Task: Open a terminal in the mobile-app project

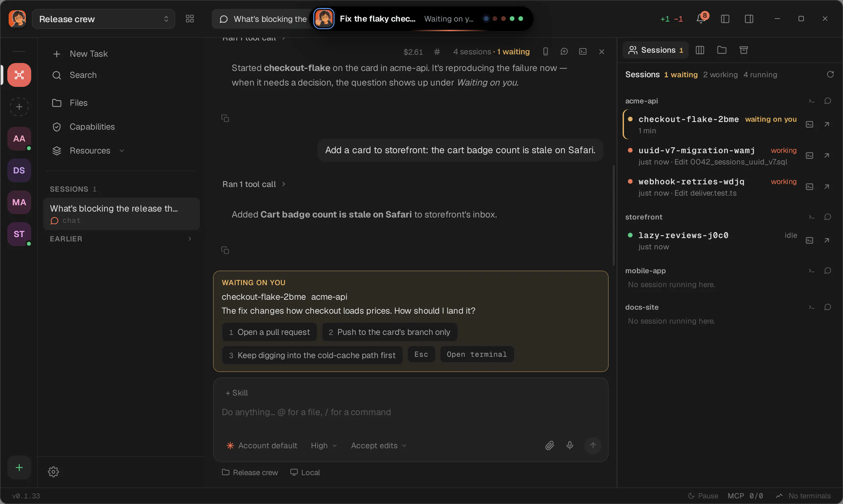Action: (x=811, y=271)
